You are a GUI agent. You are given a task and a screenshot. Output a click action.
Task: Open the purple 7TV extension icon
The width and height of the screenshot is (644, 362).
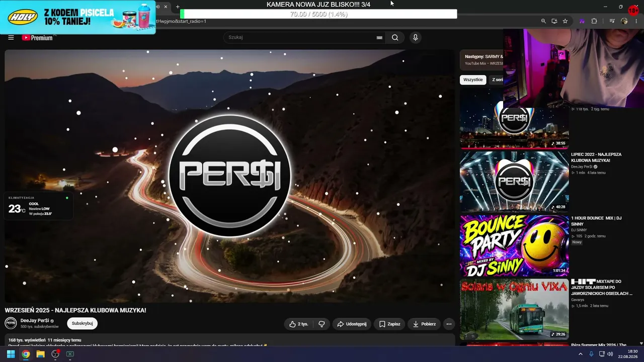[582, 21]
